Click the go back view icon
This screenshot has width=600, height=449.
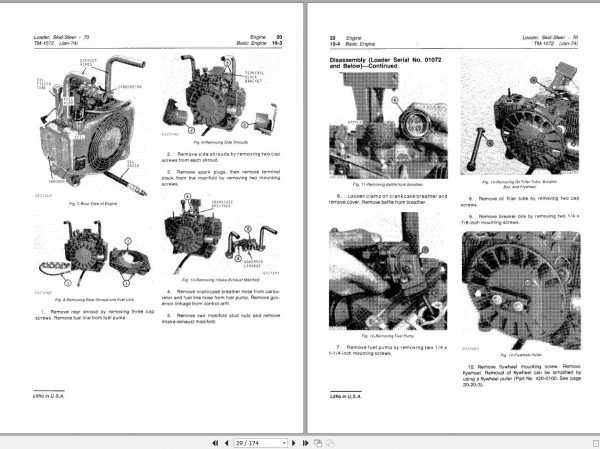[x=318, y=443]
